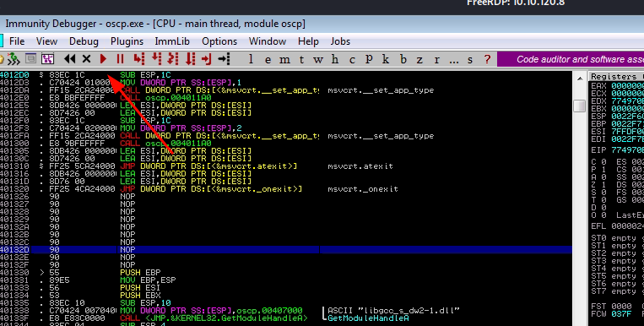This screenshot has height=326, width=644.
Task: Click the libgcc_s_dw2-1.dll ASCII comment
Action: 393,311
